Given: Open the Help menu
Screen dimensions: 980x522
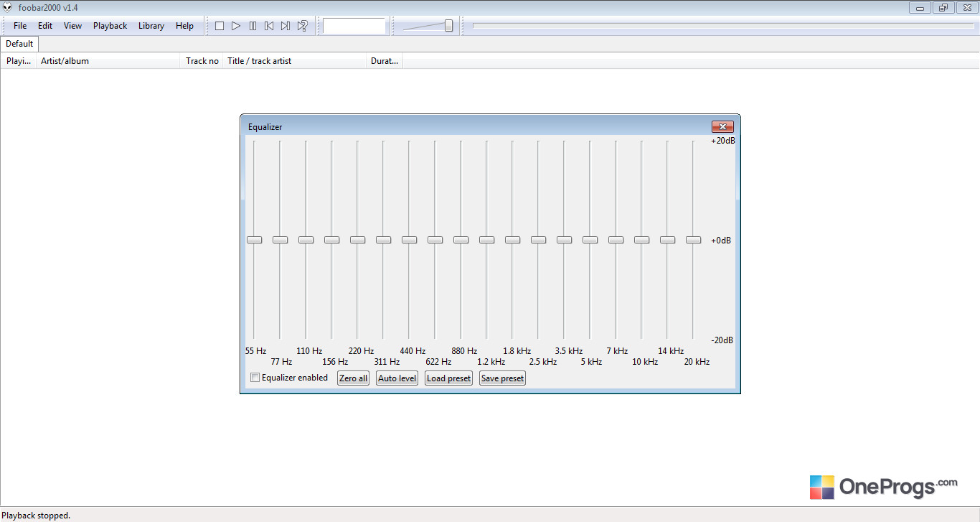Looking at the screenshot, I should (184, 26).
